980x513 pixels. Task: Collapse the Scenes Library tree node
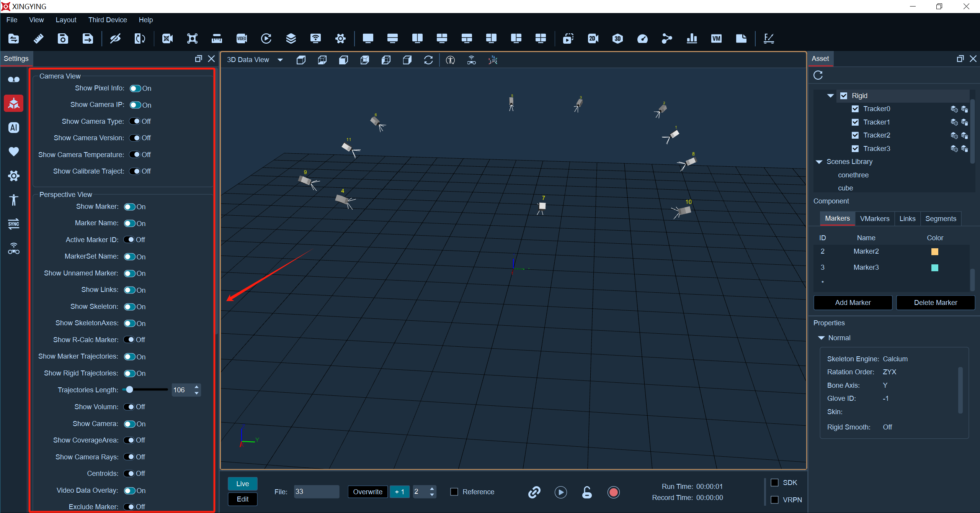(x=819, y=162)
